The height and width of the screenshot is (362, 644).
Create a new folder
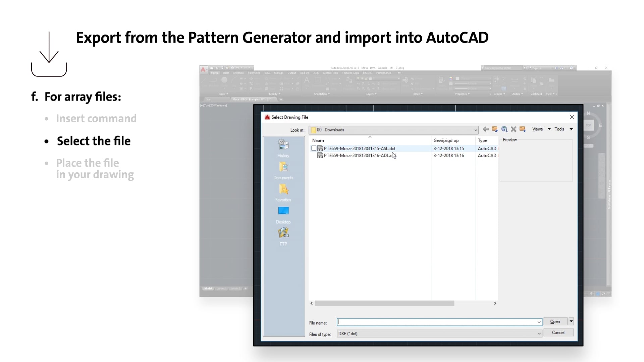tap(522, 129)
